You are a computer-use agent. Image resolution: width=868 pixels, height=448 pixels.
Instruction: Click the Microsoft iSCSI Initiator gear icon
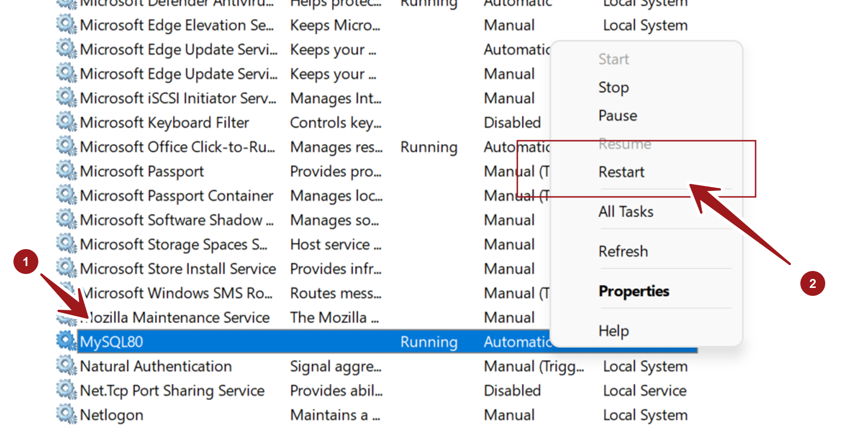pos(66,97)
